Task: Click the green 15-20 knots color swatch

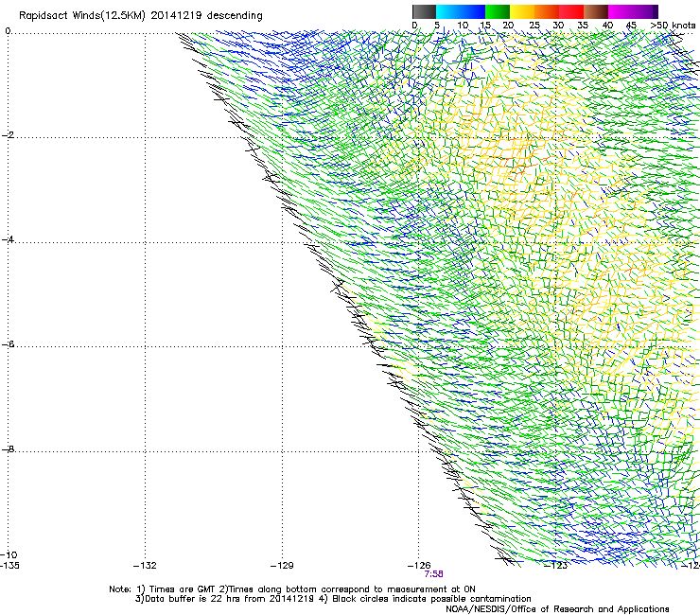Action: click(498, 11)
